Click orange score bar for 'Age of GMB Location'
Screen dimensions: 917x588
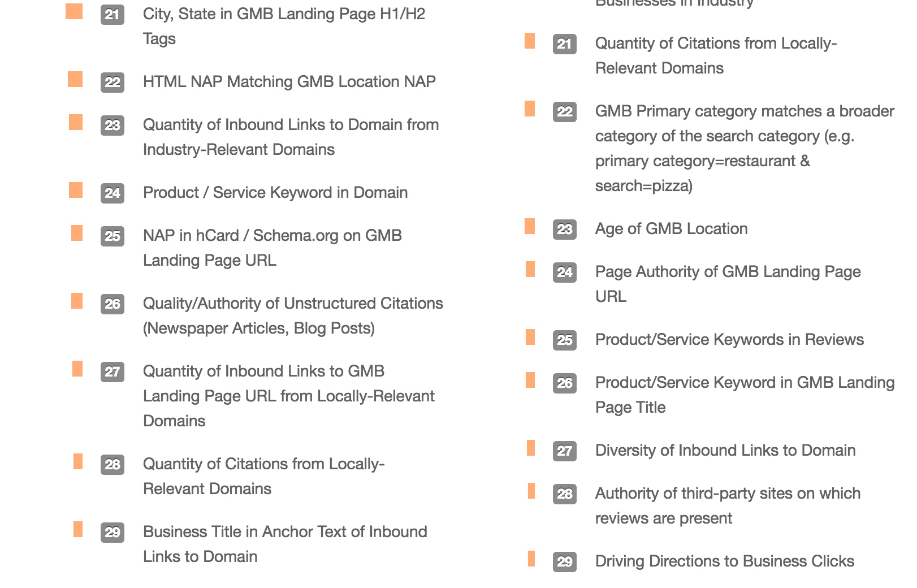tap(530, 226)
